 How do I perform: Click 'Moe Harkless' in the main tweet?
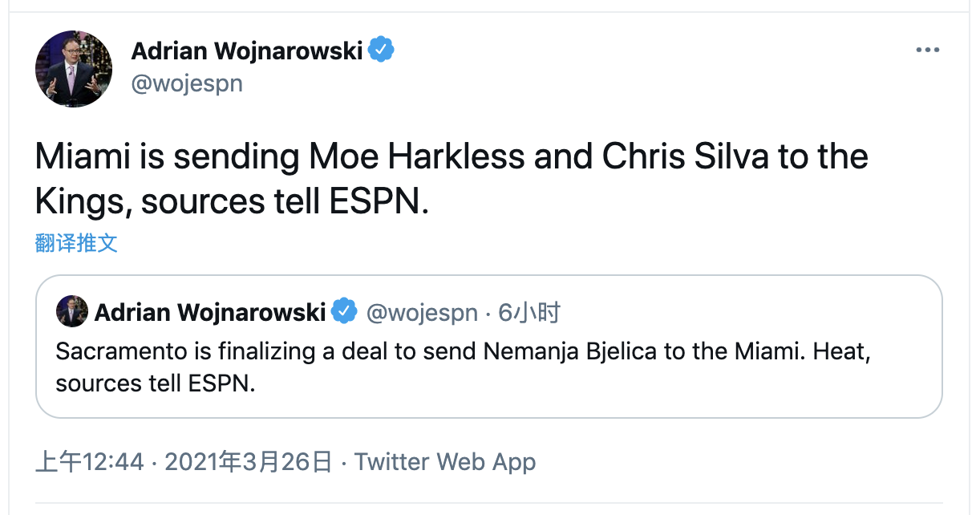409,156
